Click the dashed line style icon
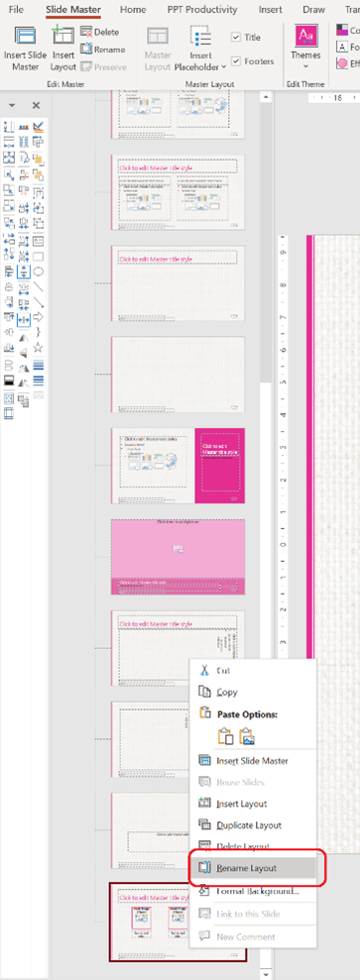360x980 pixels. tap(38, 394)
